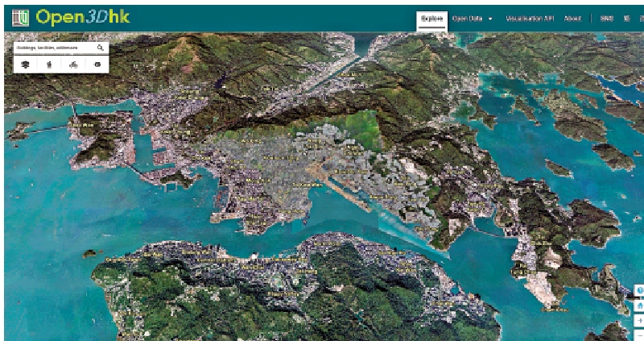Click the arrow next to Open Data
This screenshot has width=644, height=341.
490,18
